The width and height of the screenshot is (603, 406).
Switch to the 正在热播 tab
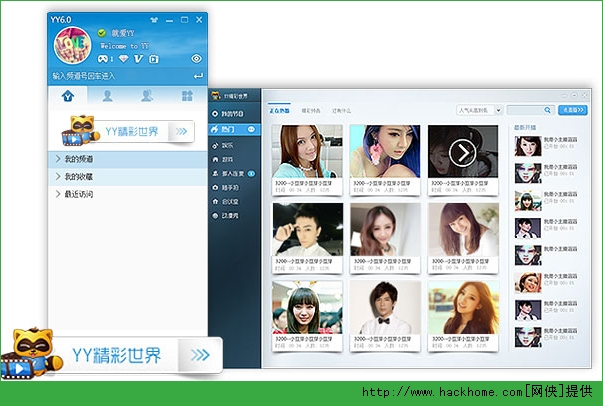coord(279,110)
